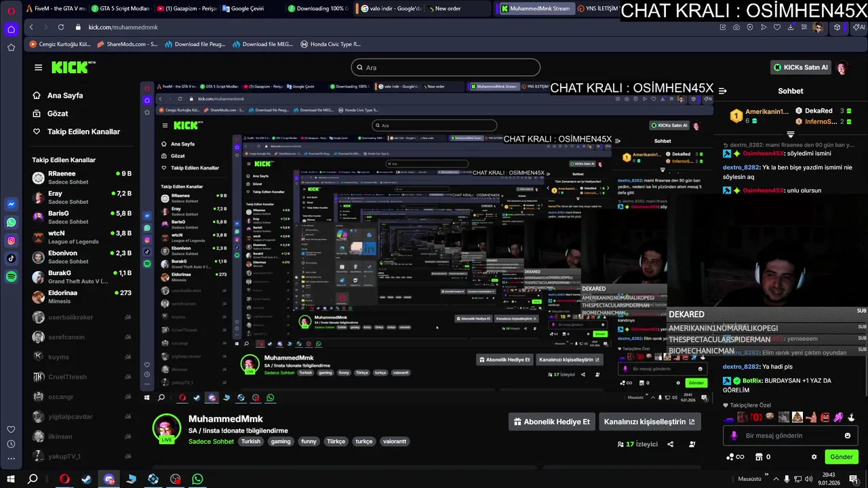The width and height of the screenshot is (868, 488).
Task: Click the user icon next to share
Action: 692,444
